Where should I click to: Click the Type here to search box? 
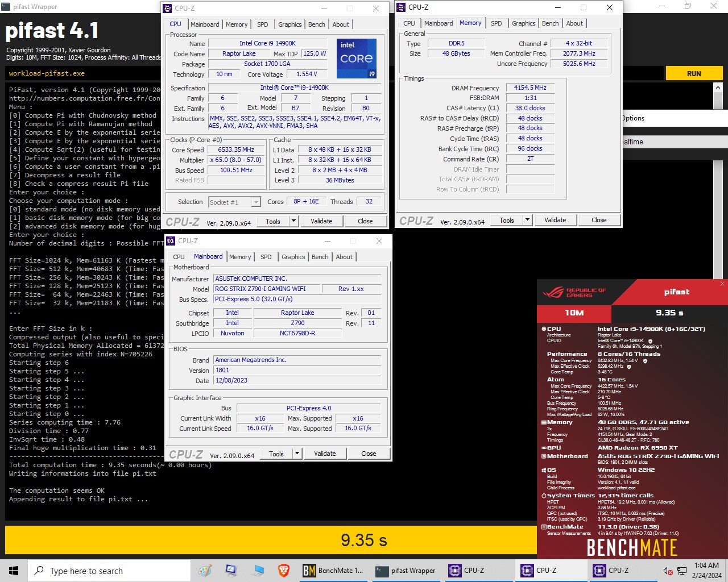109,571
